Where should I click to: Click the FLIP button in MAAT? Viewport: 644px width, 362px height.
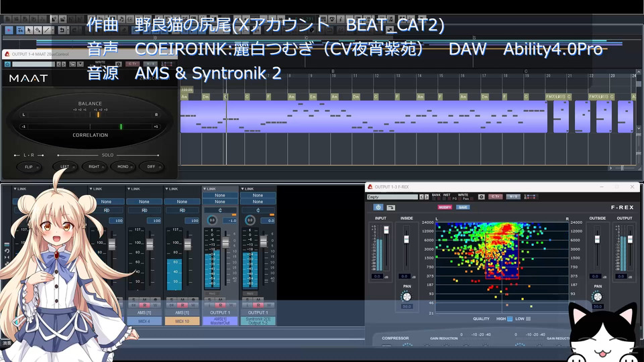pos(29,167)
